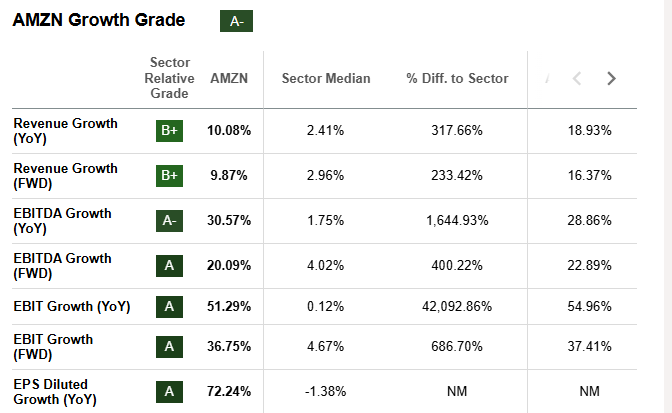Click A grade badge for EBIT Growth (YoY)
Image resolution: width=672 pixels, height=413 pixels.
(169, 307)
